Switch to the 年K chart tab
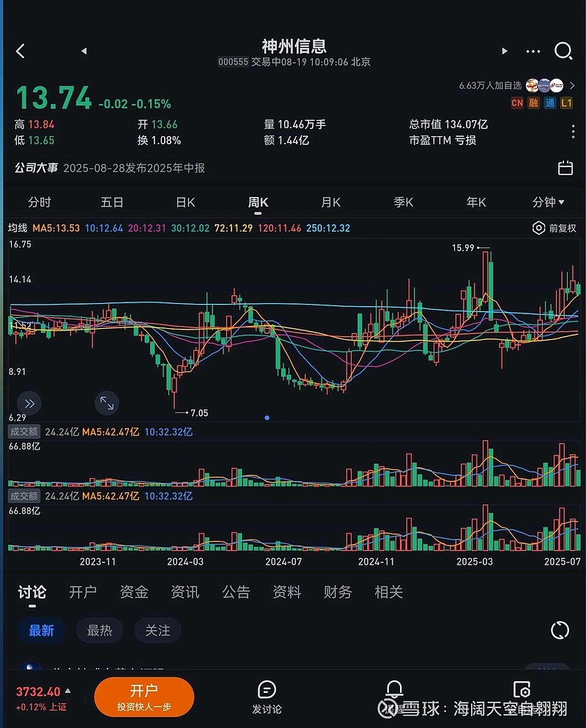The height and width of the screenshot is (728, 586). coord(476,202)
